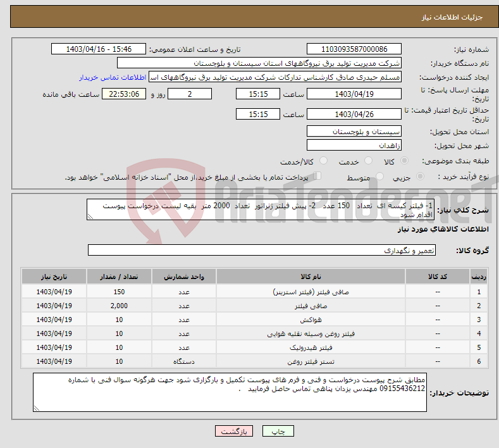Toggle the اسناد خزانه اسلامی payment checkbox
The image size is (499, 448).
317,176
